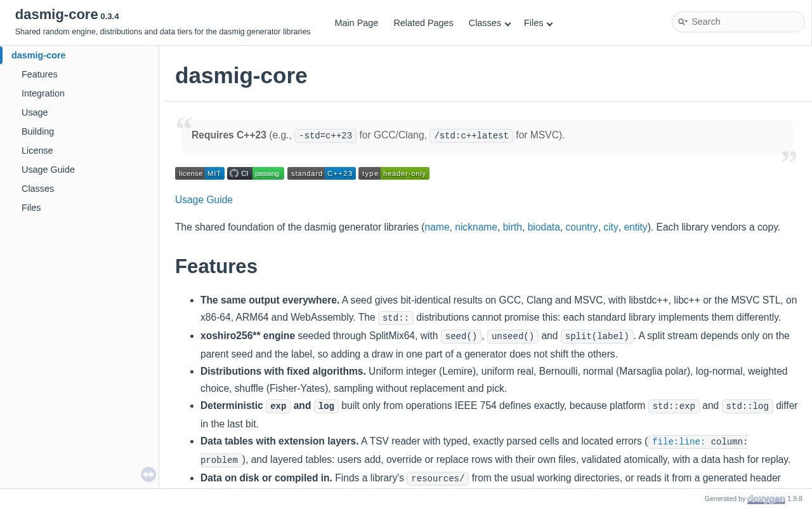Click the type header-only badge
The width and height of the screenshot is (812, 508).
pyautogui.click(x=394, y=173)
